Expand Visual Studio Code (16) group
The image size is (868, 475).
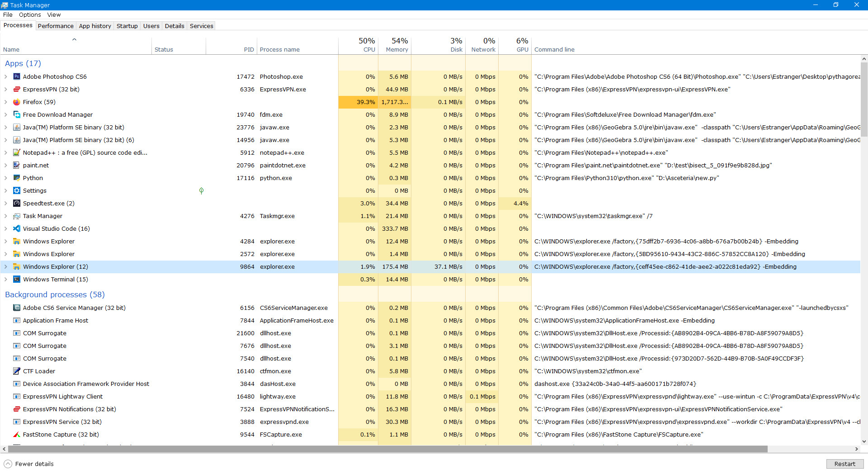pos(6,229)
